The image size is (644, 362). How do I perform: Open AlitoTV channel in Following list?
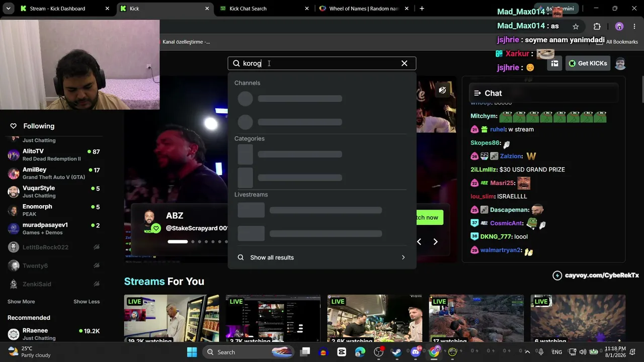(x=54, y=154)
